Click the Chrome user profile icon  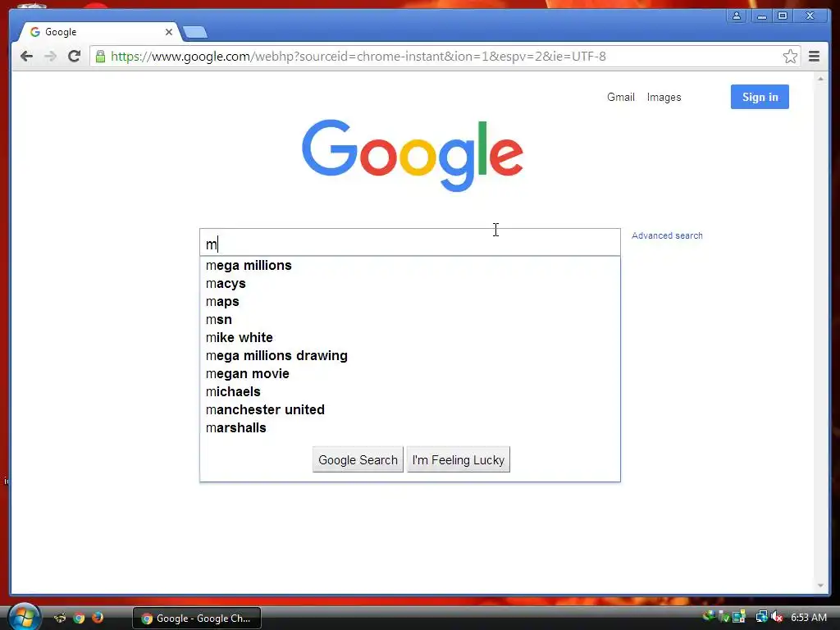(x=737, y=16)
